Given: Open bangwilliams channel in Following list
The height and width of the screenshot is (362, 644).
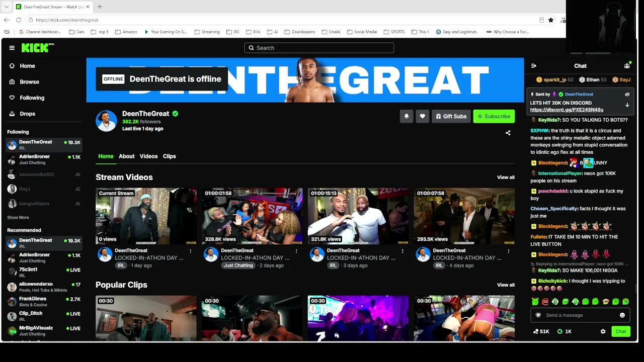Looking at the screenshot, I should (x=44, y=204).
